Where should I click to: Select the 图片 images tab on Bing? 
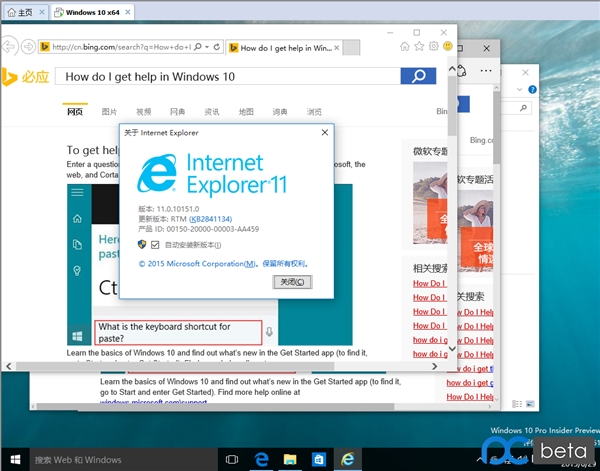109,112
